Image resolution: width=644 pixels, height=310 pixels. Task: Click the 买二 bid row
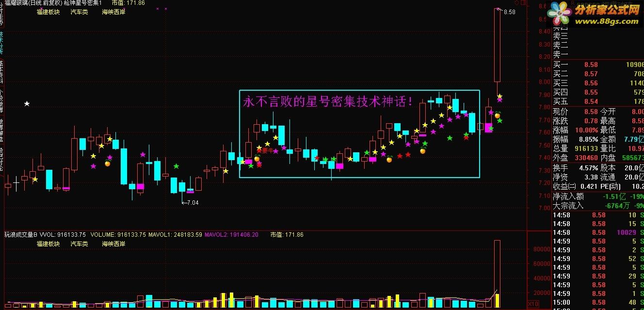598,74
